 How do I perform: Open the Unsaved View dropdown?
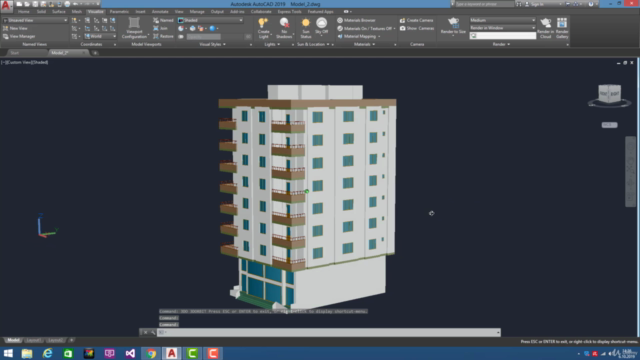pos(35,20)
